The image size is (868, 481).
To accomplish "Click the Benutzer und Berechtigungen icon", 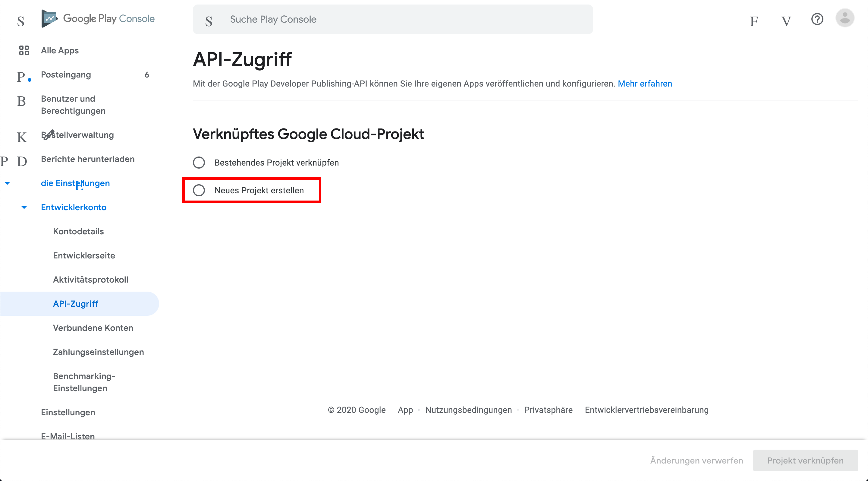I will [22, 101].
